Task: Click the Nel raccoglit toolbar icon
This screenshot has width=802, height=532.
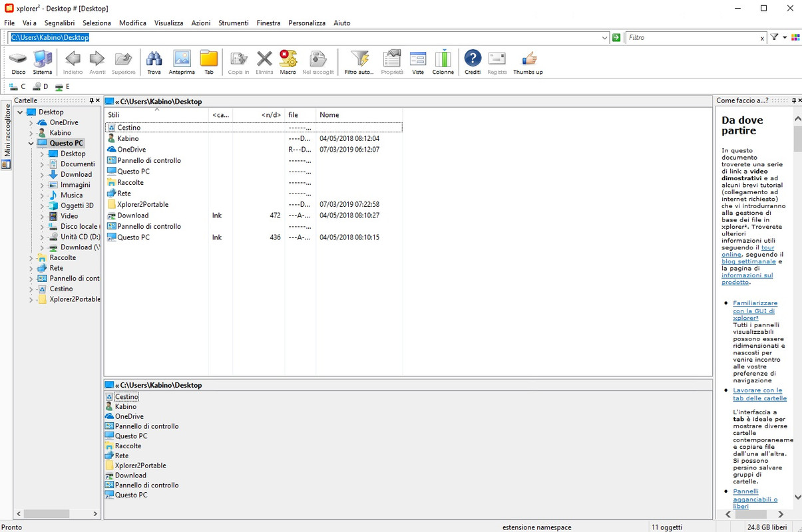Action: (317, 63)
